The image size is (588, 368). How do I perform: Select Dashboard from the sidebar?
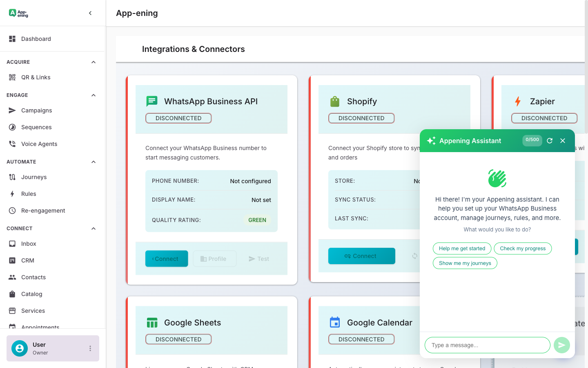point(36,38)
